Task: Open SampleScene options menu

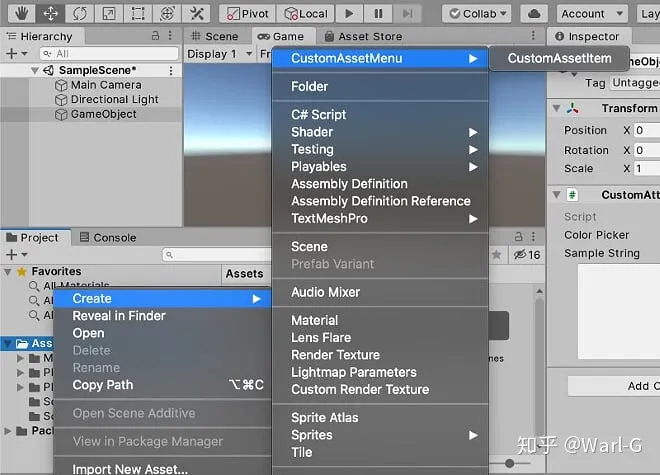Action: [171, 70]
